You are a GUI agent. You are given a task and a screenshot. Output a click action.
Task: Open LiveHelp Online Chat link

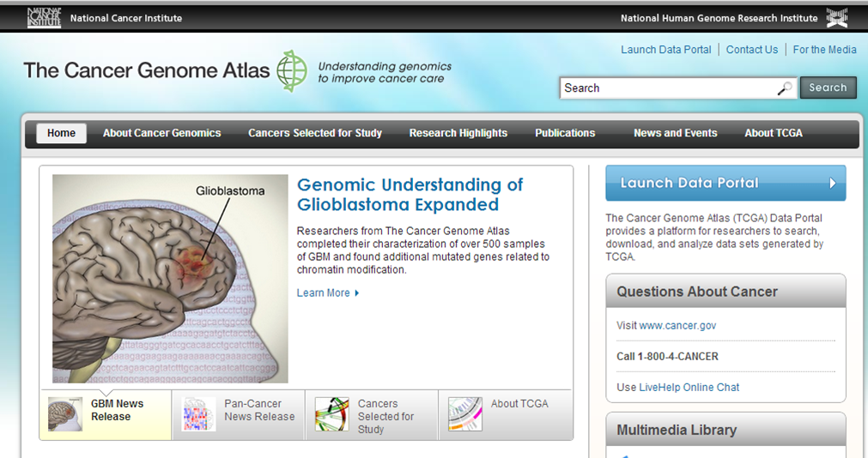point(689,388)
